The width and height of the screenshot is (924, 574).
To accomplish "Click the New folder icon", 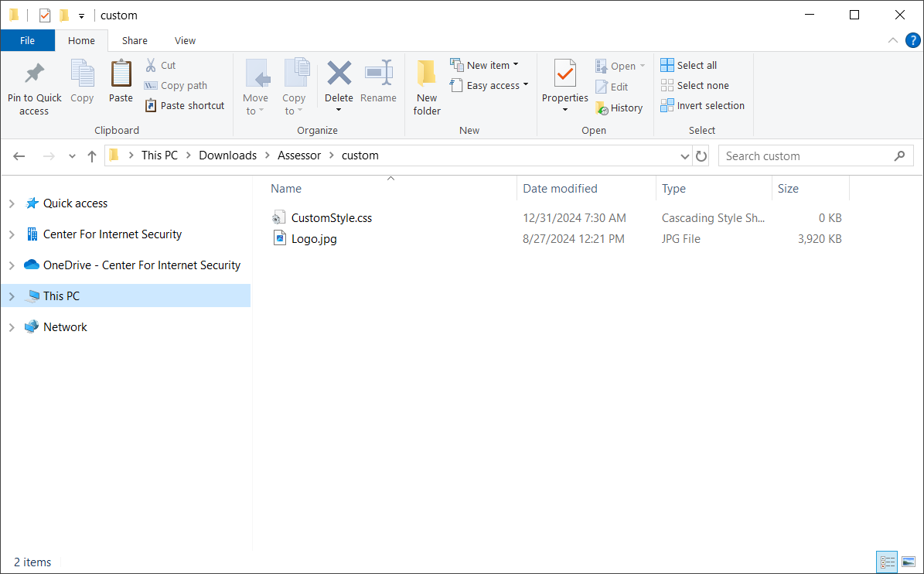I will 427,74.
